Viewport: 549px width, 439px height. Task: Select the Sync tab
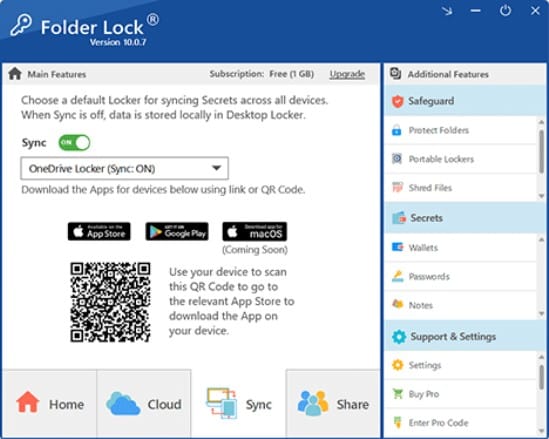pos(238,404)
